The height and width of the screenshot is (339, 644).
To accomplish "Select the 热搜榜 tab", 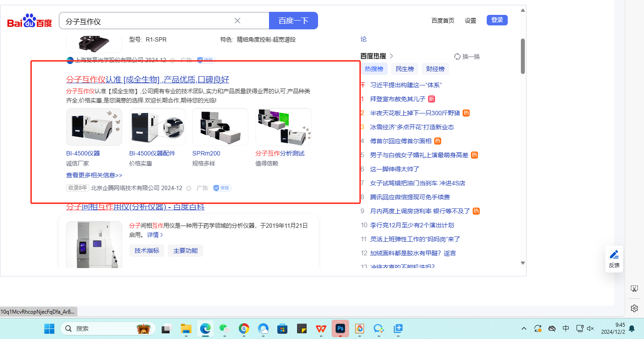I will tap(374, 69).
